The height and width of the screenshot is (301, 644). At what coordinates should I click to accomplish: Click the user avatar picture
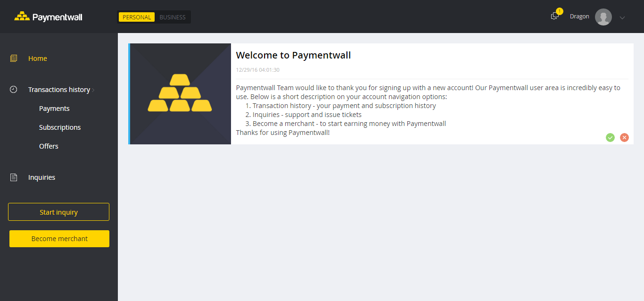point(603,17)
